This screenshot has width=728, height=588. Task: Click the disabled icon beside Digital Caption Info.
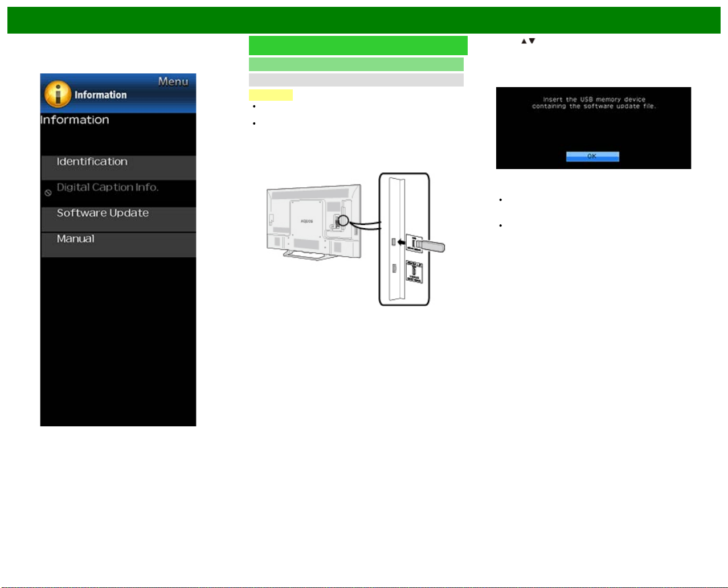tap(48, 193)
